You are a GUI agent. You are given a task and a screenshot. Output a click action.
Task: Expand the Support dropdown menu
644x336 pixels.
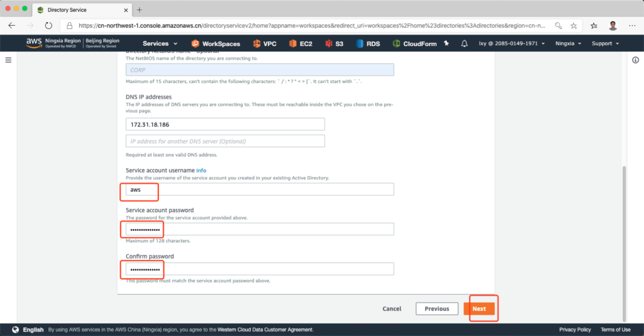tap(605, 43)
